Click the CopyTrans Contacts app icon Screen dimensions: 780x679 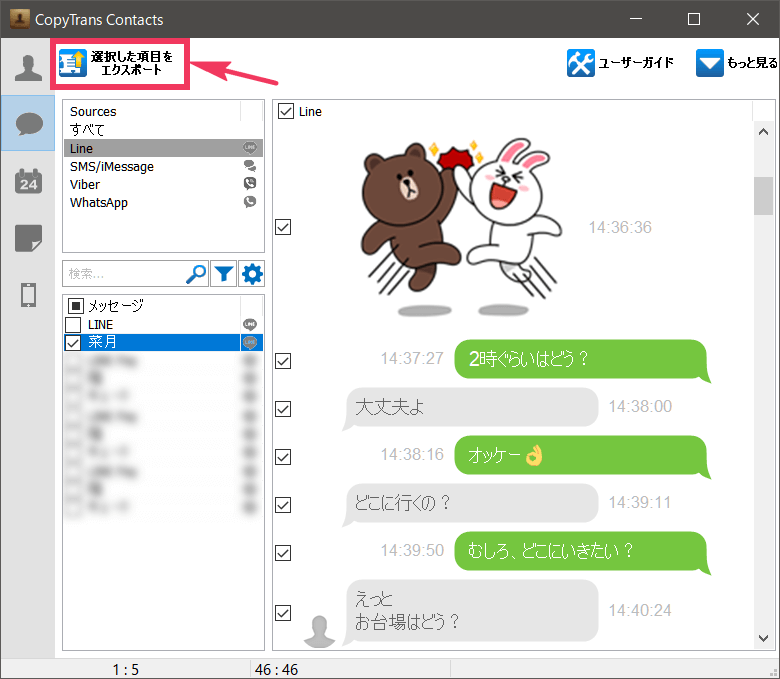19,19
